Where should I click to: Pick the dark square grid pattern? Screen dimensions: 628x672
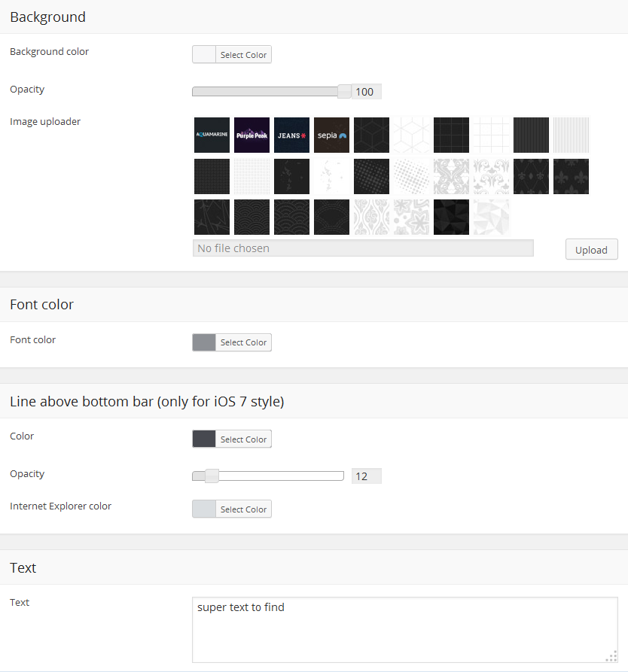pyautogui.click(x=451, y=135)
